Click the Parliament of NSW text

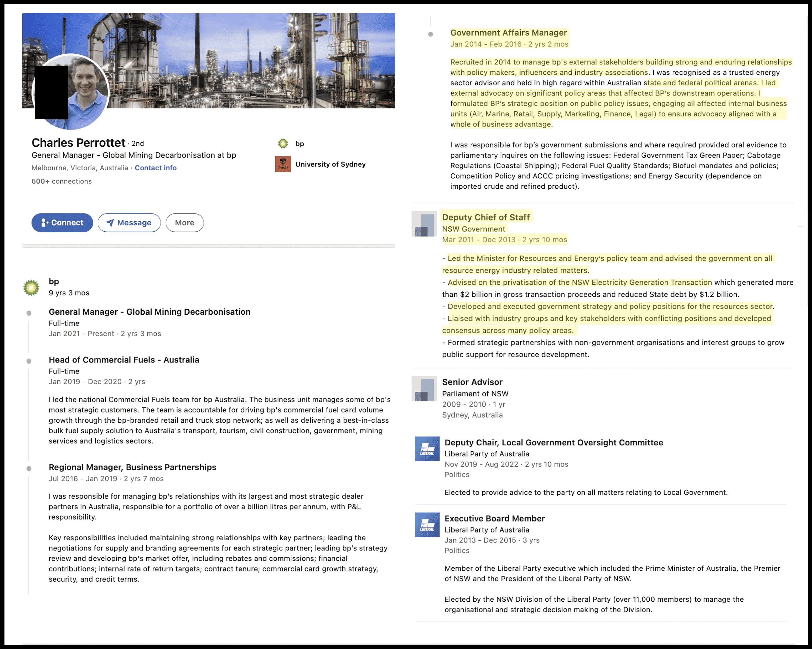point(475,394)
